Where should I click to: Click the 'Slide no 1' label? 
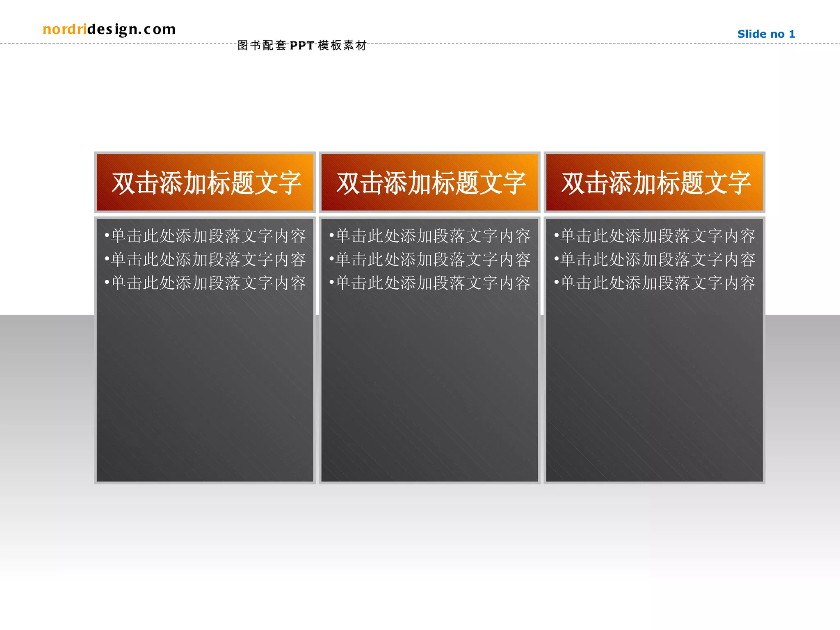[x=766, y=34]
